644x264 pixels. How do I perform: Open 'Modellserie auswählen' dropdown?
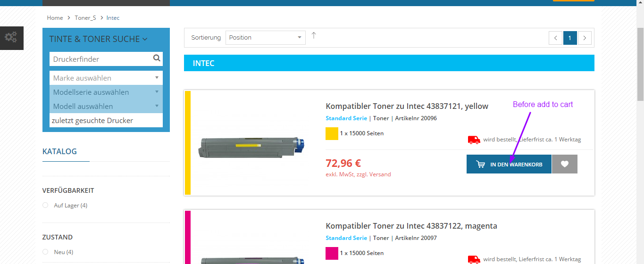coord(106,92)
